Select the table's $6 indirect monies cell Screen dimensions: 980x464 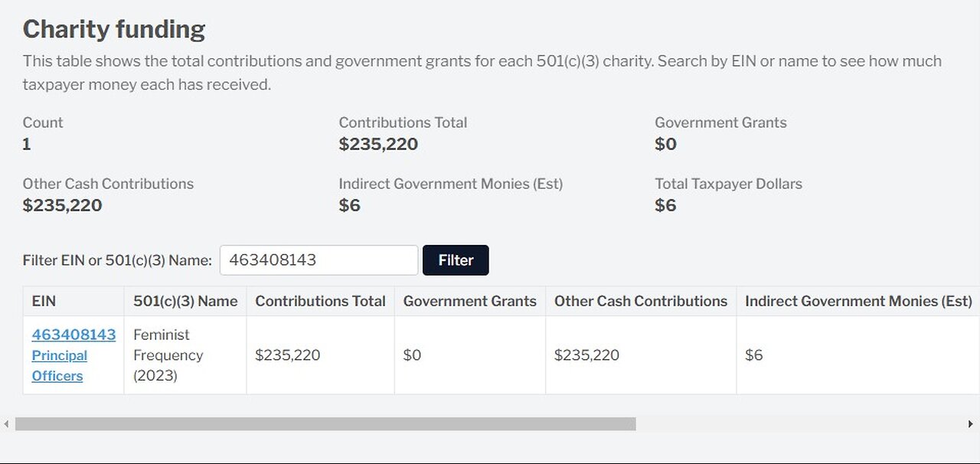(x=754, y=355)
